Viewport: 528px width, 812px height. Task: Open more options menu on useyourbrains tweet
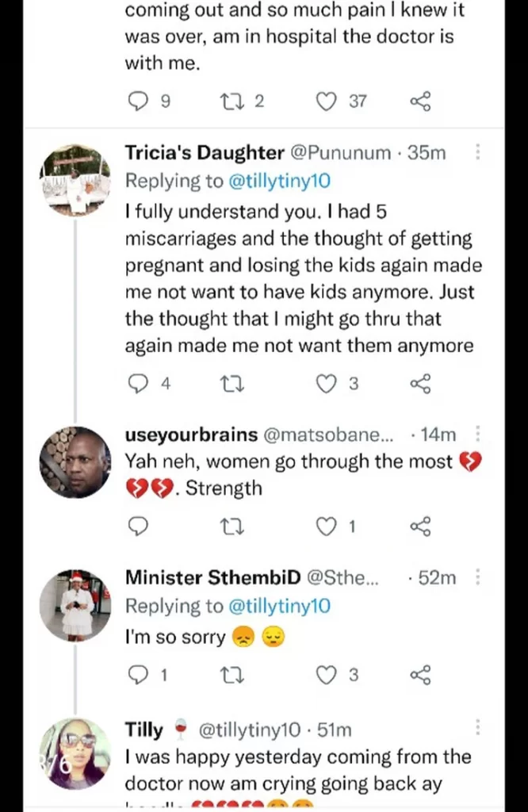pos(477,433)
